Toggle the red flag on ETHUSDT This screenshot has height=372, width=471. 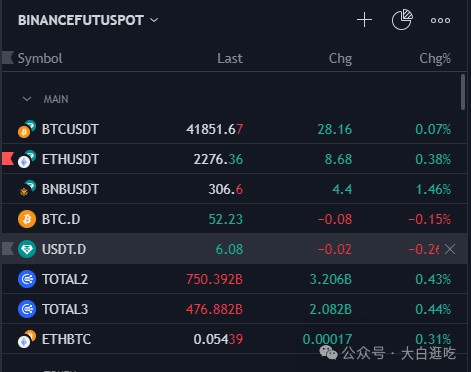coord(8,159)
